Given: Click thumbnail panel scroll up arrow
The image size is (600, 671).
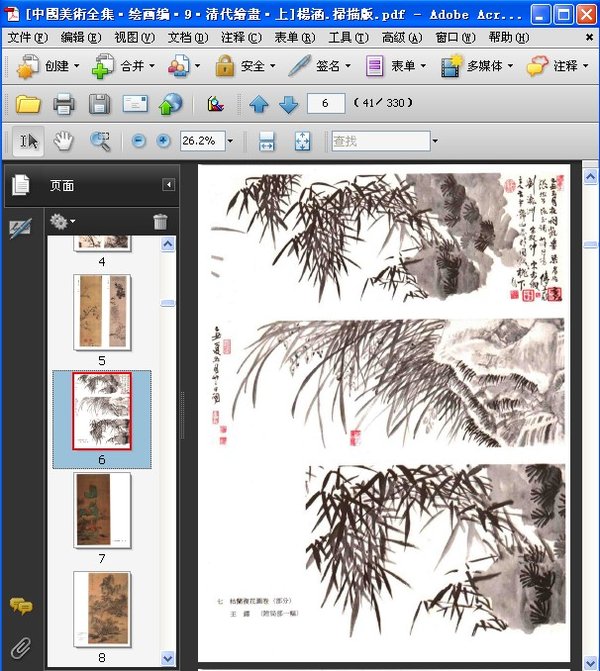Looking at the screenshot, I should (x=168, y=244).
